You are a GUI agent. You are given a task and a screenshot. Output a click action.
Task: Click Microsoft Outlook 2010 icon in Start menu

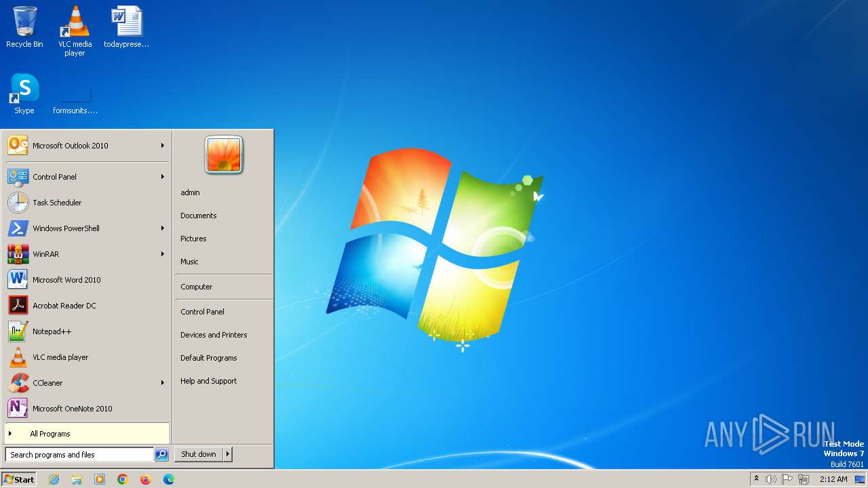(x=18, y=146)
